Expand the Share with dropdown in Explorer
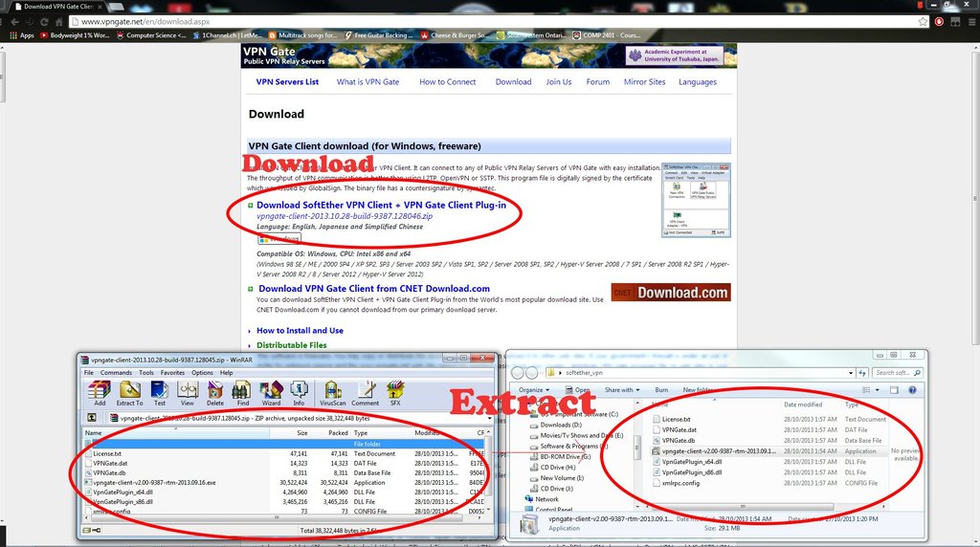 [x=622, y=389]
